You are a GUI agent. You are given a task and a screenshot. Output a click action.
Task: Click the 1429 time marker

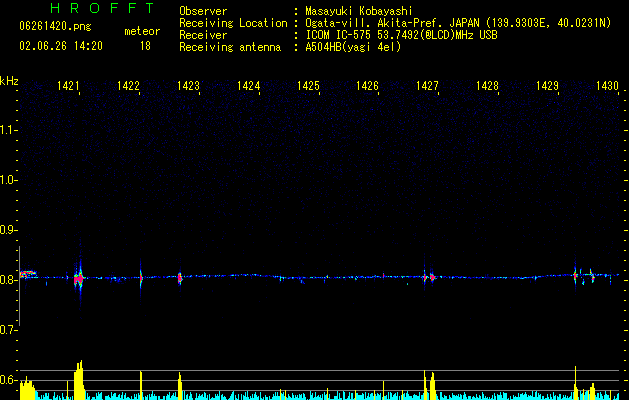[x=548, y=86]
